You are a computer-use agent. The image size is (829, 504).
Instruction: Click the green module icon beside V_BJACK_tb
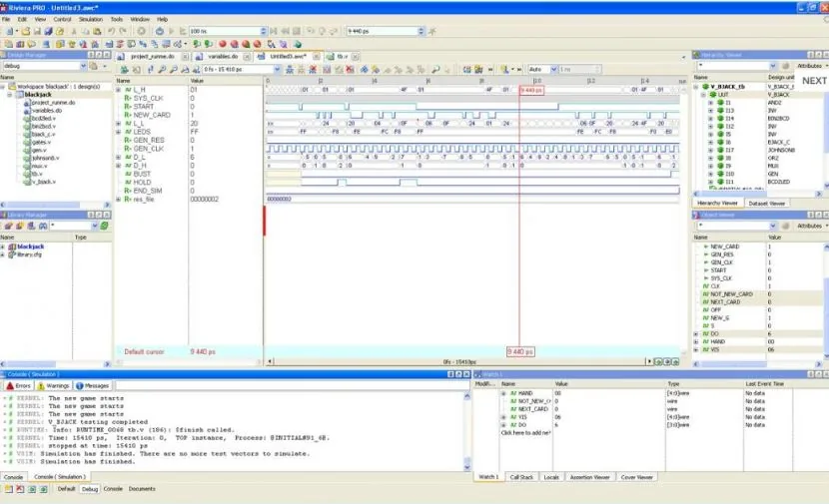click(705, 87)
